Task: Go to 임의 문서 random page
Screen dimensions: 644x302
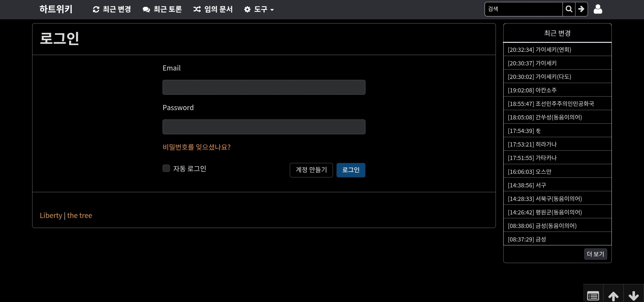Action: click(x=213, y=9)
